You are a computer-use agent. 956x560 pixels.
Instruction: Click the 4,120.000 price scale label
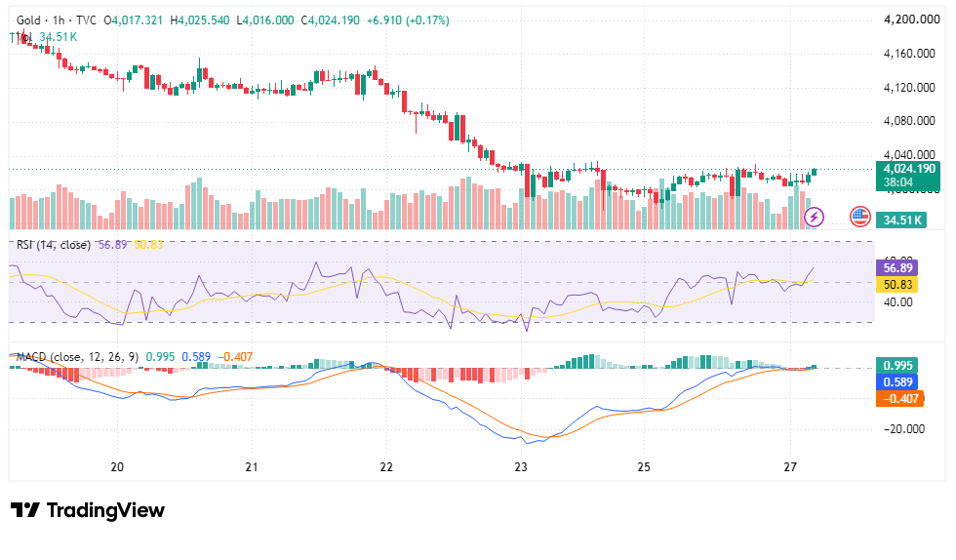click(909, 88)
